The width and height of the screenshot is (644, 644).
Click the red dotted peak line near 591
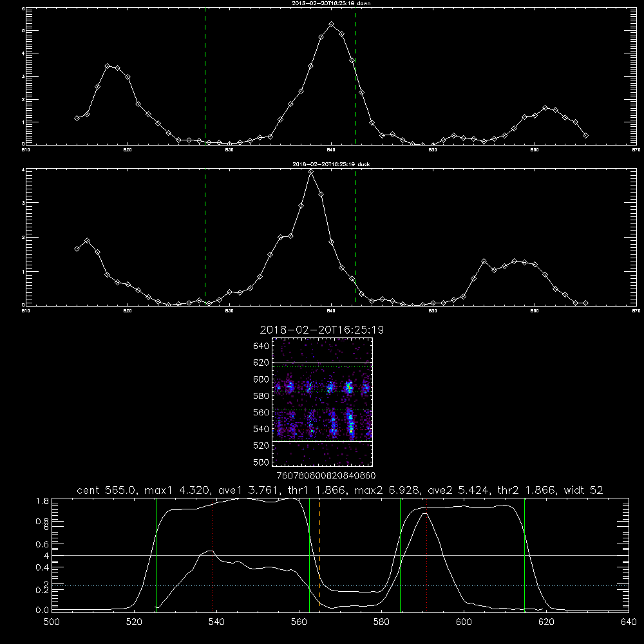427,555
